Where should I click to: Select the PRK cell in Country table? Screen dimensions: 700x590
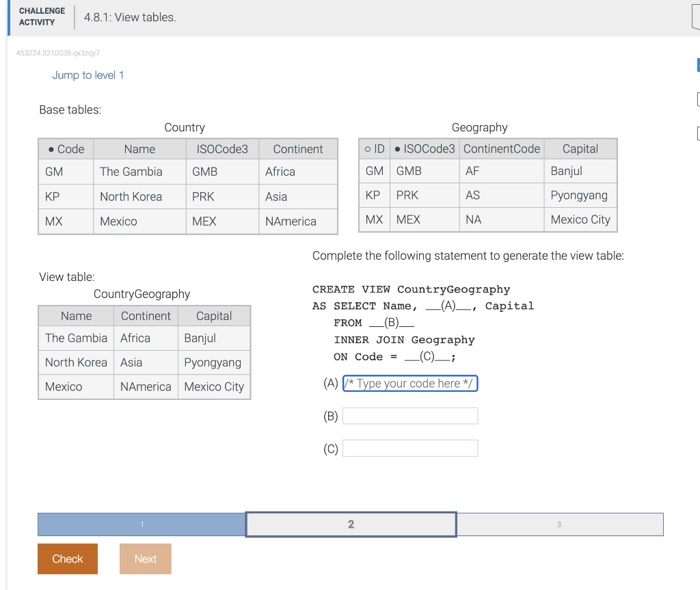(222, 196)
